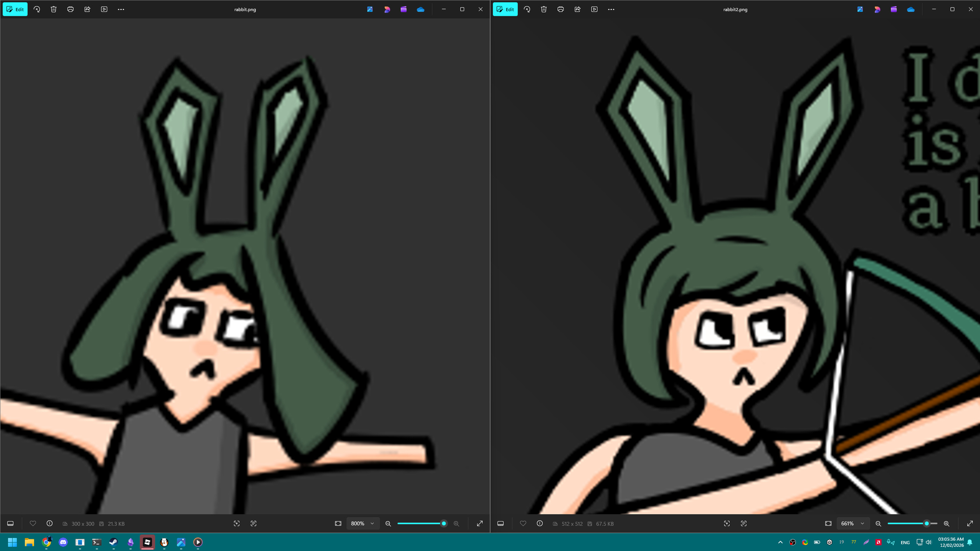Open See more menu in rabbit2.png window
This screenshot has height=551, width=980.
pyautogui.click(x=611, y=9)
